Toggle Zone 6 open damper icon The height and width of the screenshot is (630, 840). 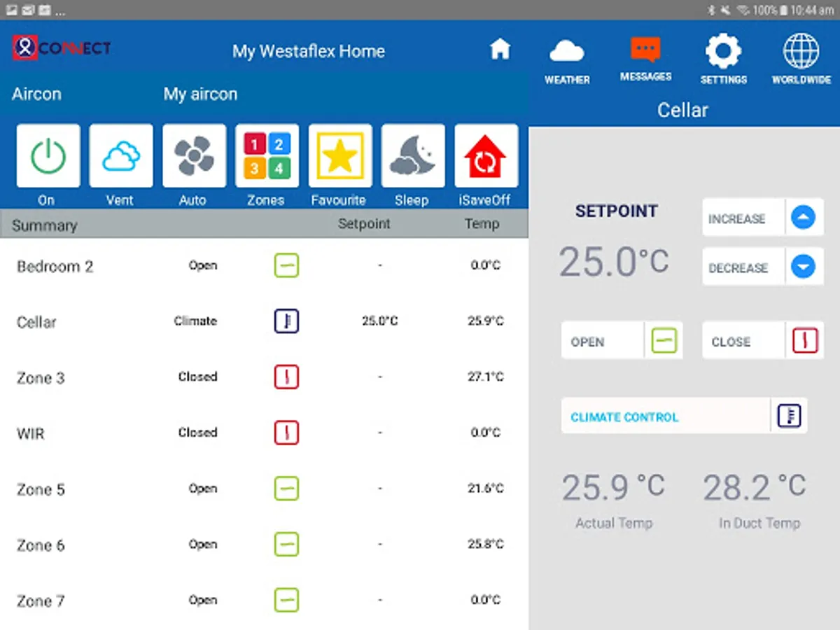286,544
